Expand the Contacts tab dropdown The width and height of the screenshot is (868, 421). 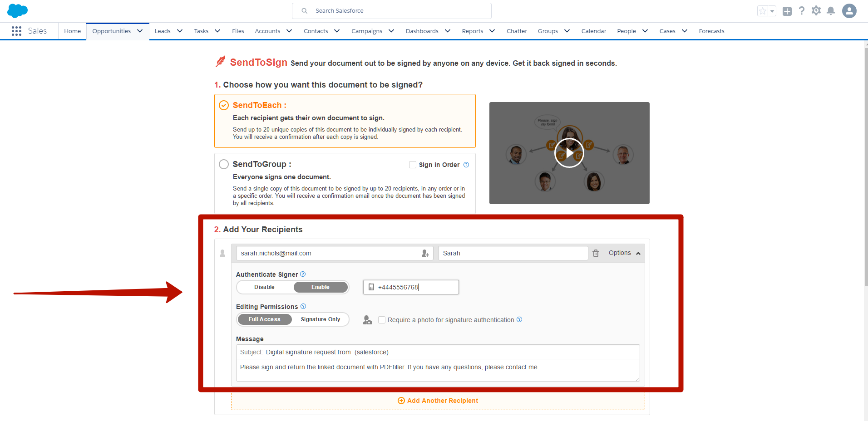pos(337,31)
